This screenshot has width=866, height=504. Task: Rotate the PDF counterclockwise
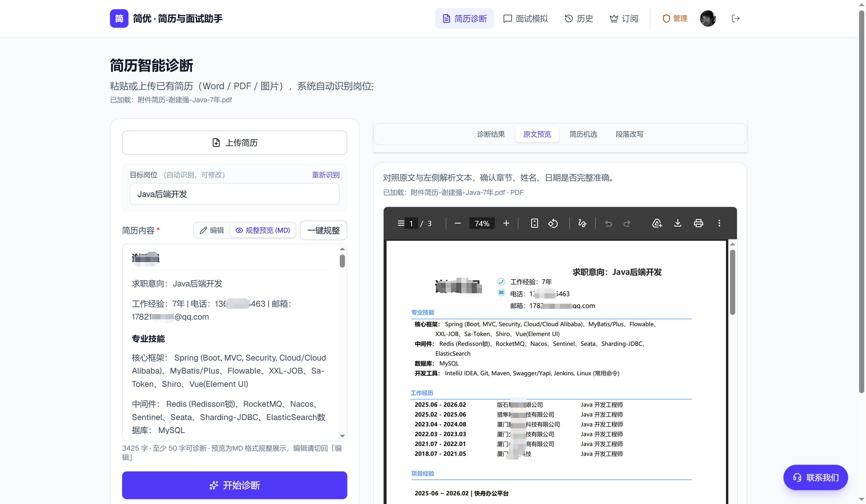pos(553,223)
